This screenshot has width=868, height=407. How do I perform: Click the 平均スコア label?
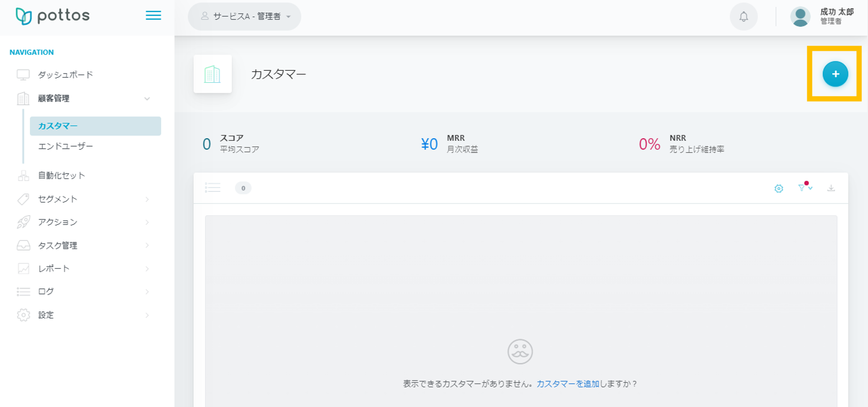click(x=239, y=149)
